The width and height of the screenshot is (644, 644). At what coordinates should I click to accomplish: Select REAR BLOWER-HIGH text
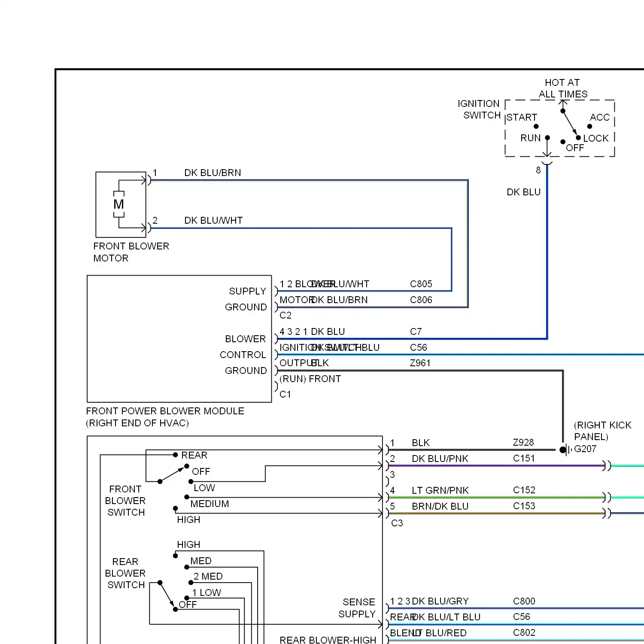click(328, 640)
